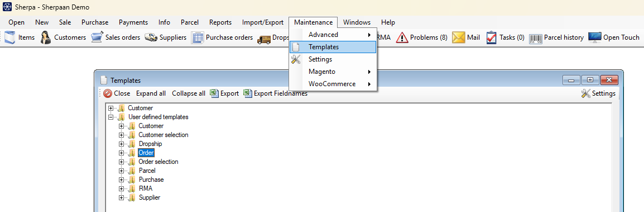Open the Items toolbar icon

click(10, 37)
